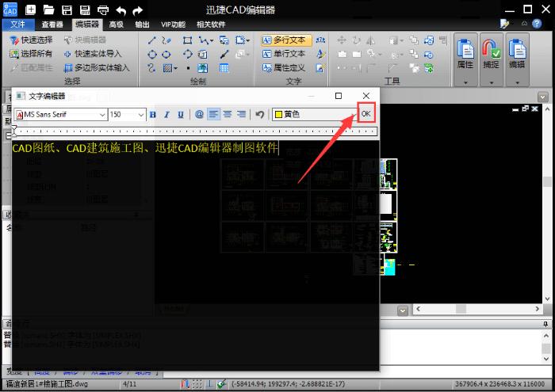Expand the 捕捉 snap button dropdown
The image size is (555, 392).
[x=492, y=82]
